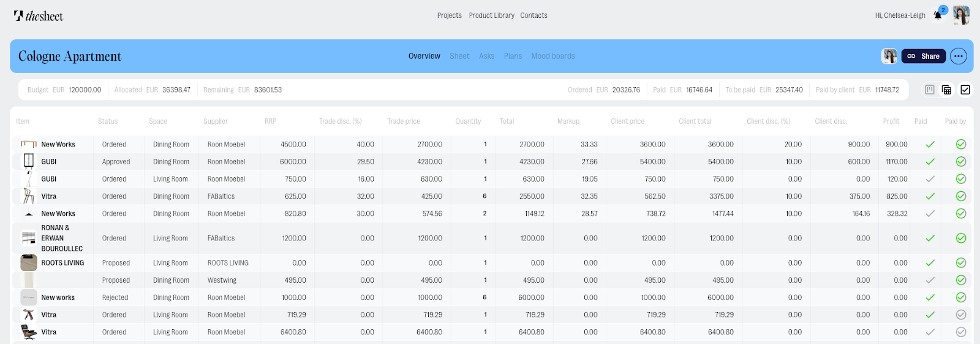Open the notifications bell
The height and width of the screenshot is (344, 980).
(938, 15)
